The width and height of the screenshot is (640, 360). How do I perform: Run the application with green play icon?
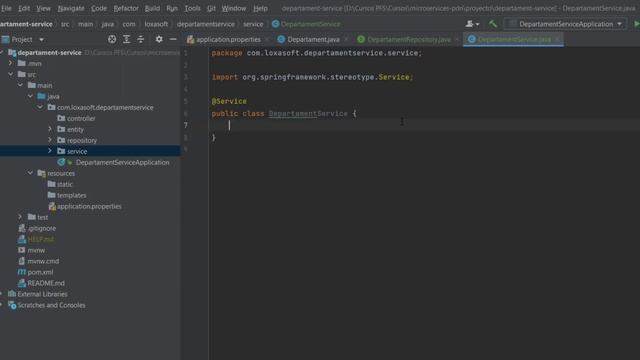[x=636, y=24]
